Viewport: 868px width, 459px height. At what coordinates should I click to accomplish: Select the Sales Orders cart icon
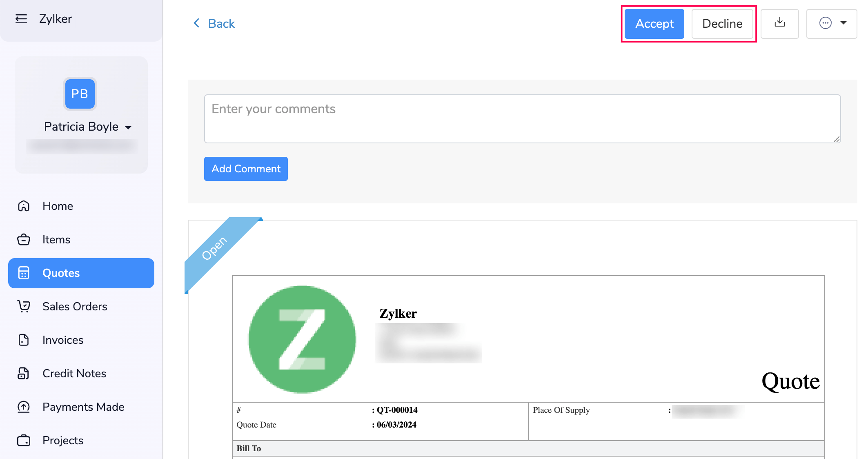click(x=24, y=306)
